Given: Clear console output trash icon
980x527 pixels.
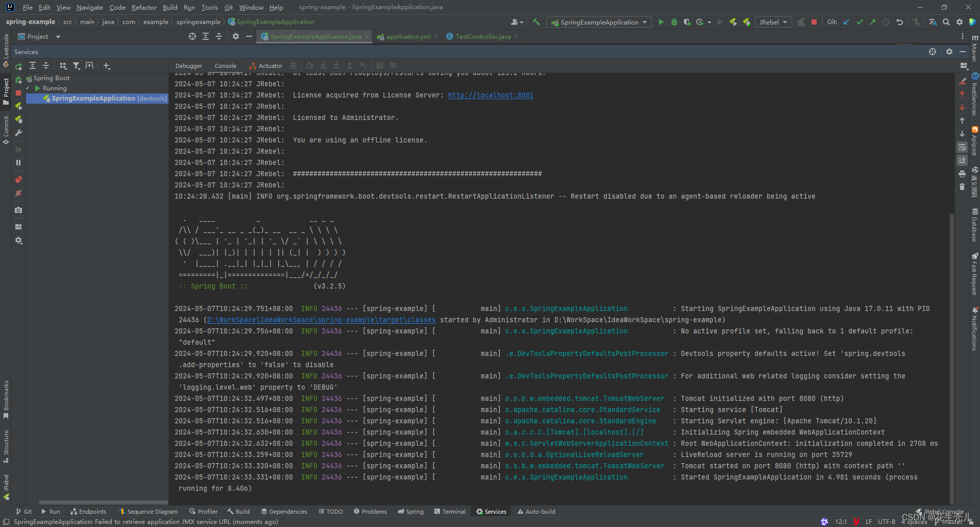Looking at the screenshot, I should click(x=962, y=187).
